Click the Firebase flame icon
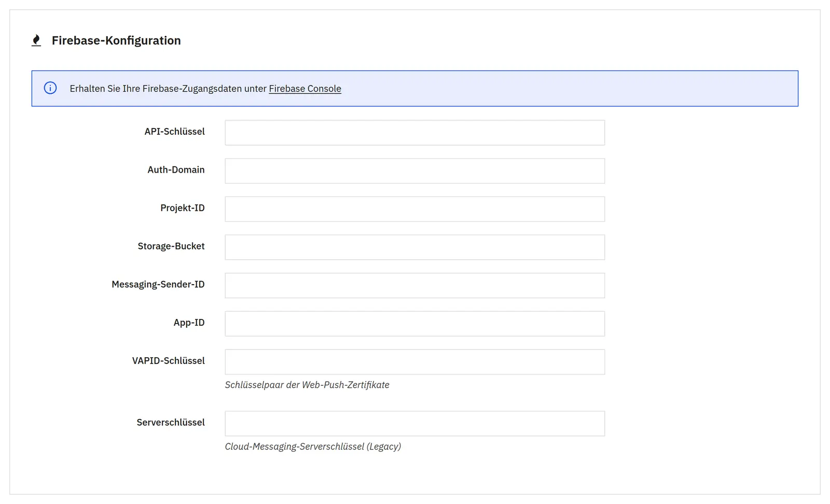This screenshot has height=504, width=830. pyautogui.click(x=36, y=40)
